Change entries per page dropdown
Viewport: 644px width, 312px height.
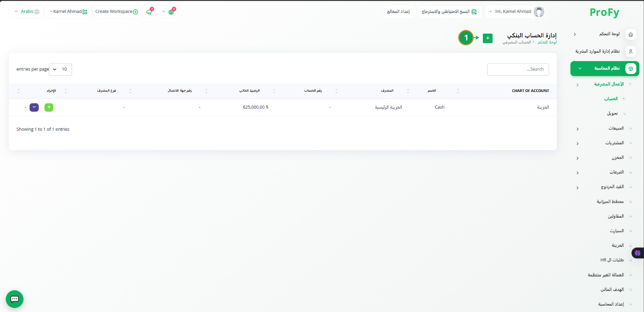point(60,69)
